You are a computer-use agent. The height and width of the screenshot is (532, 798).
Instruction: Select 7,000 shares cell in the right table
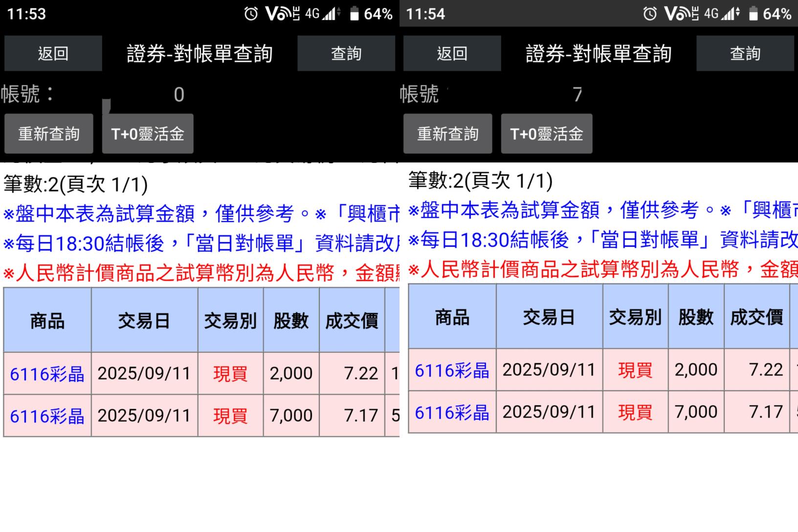click(x=696, y=412)
